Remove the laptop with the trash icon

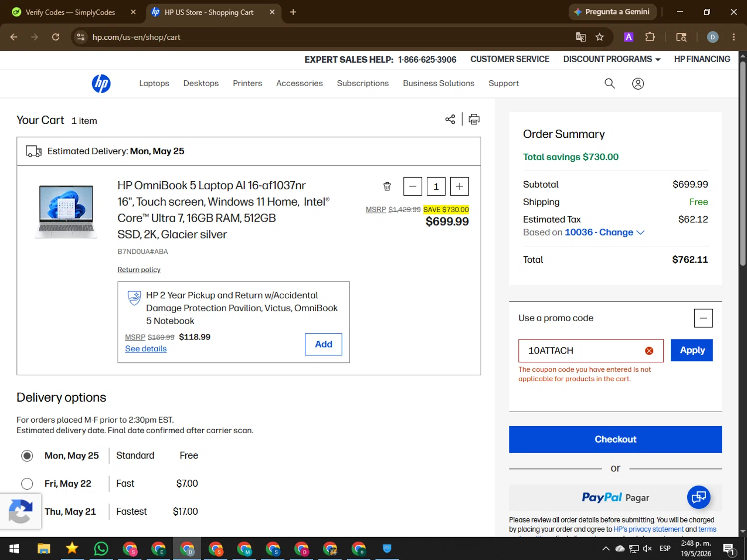point(387,187)
